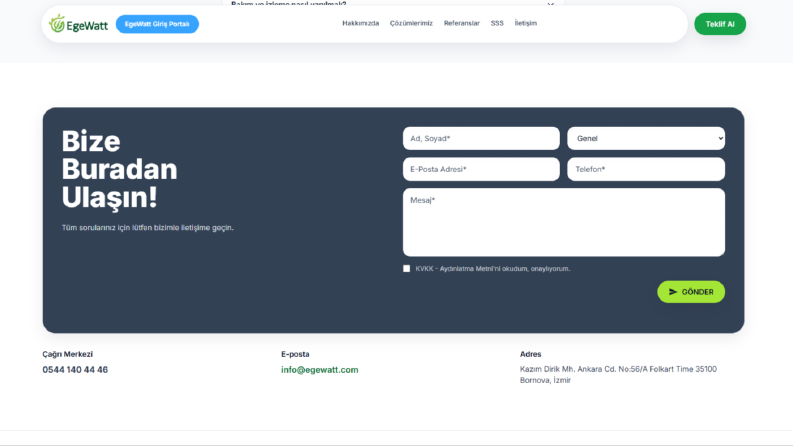This screenshot has height=446, width=793.
Task: Select Referanslar in the navigation bar
Action: tap(462, 23)
